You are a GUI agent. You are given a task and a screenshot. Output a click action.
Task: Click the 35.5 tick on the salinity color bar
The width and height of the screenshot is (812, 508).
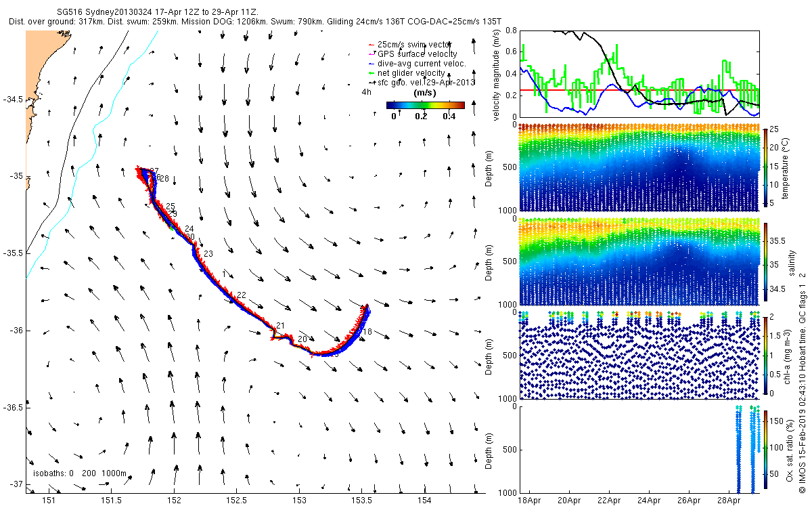[779, 240]
